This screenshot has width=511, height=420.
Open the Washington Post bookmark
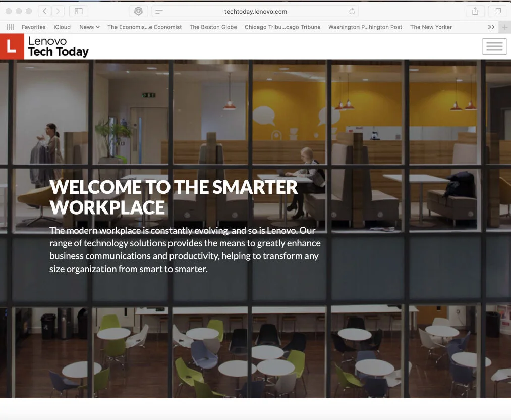[365, 27]
